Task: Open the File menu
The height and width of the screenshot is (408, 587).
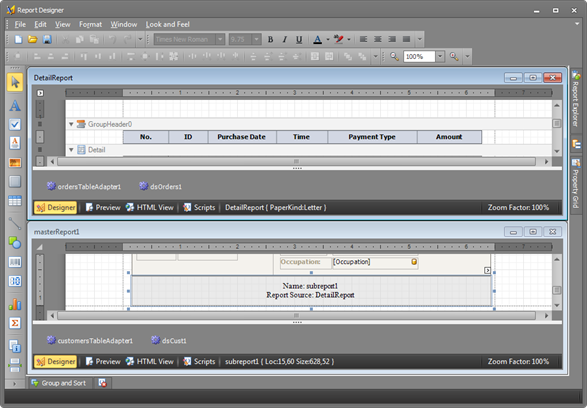Action: [20, 24]
